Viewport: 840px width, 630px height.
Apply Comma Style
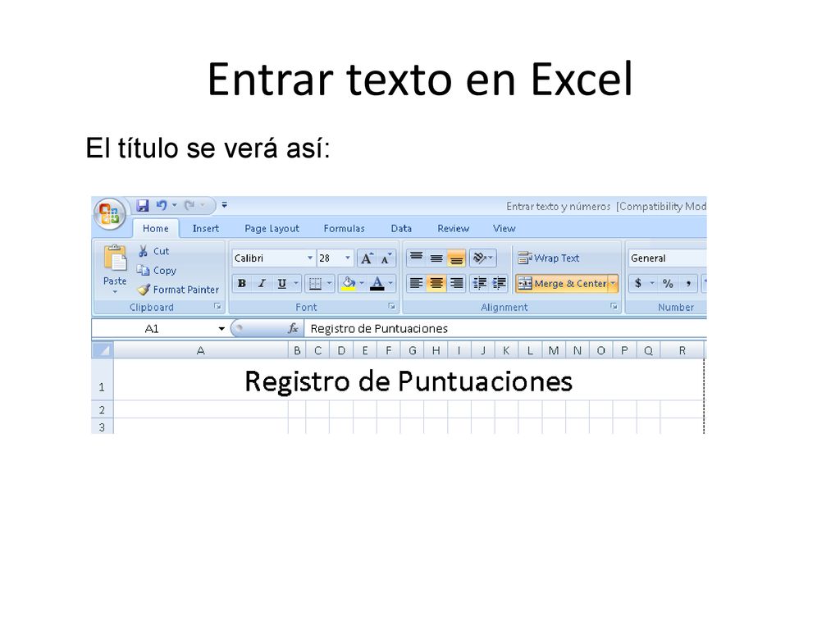[688, 283]
